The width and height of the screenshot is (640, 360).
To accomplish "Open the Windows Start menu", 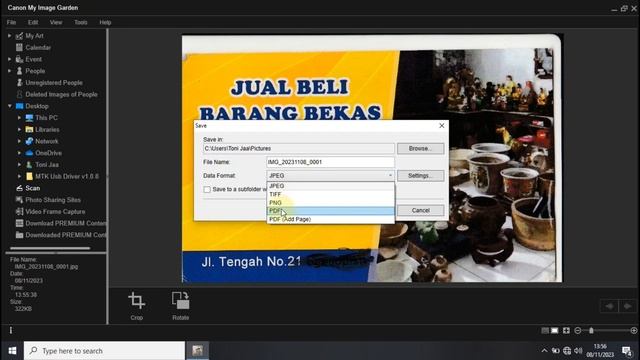I will (x=12, y=351).
